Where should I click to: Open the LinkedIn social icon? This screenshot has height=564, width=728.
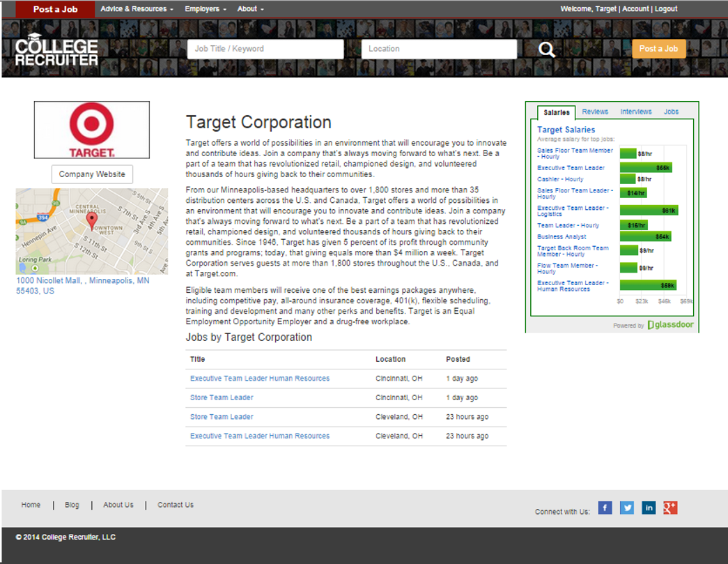coord(649,508)
